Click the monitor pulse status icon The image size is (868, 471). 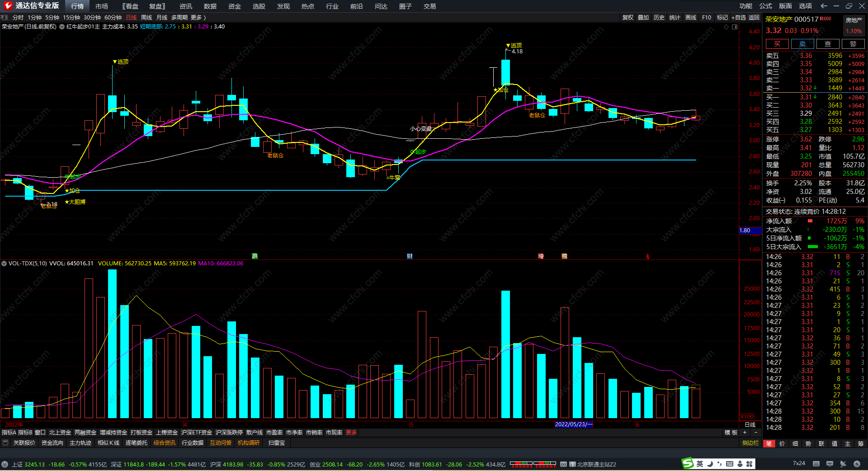(x=830, y=464)
